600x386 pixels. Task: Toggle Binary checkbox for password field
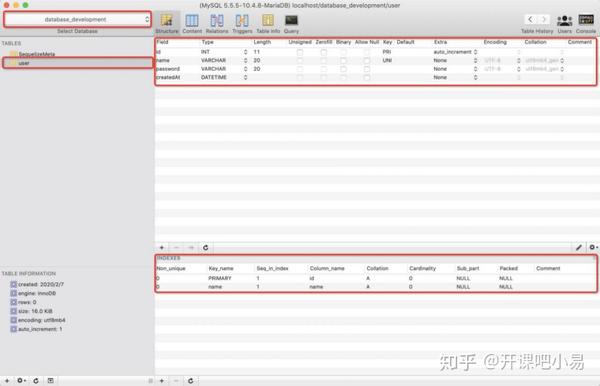click(x=343, y=69)
